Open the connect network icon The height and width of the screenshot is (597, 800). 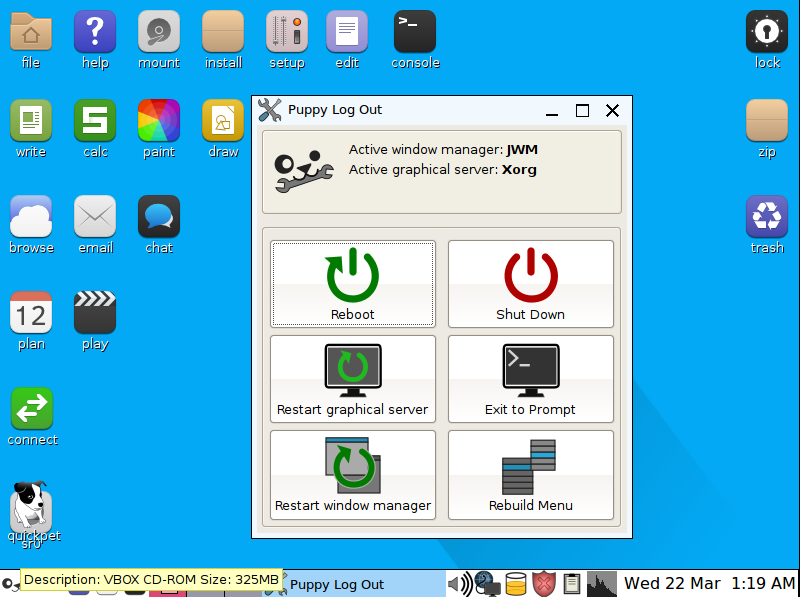(x=32, y=408)
